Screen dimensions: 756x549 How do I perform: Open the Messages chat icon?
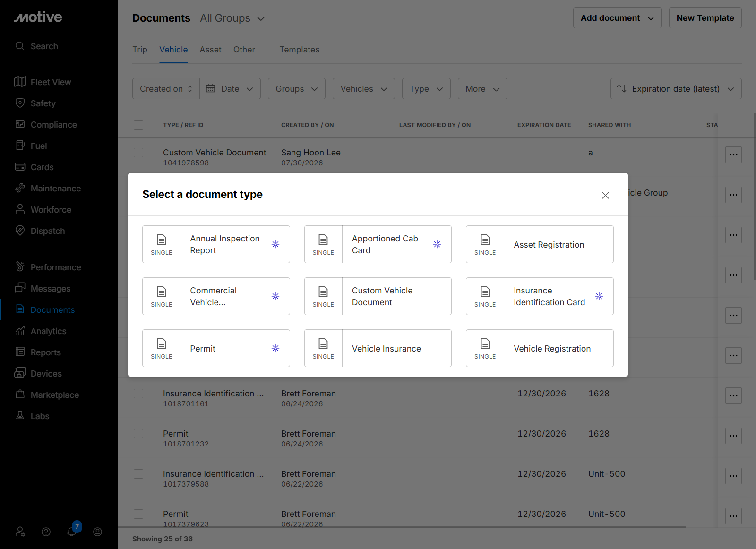coord(20,288)
